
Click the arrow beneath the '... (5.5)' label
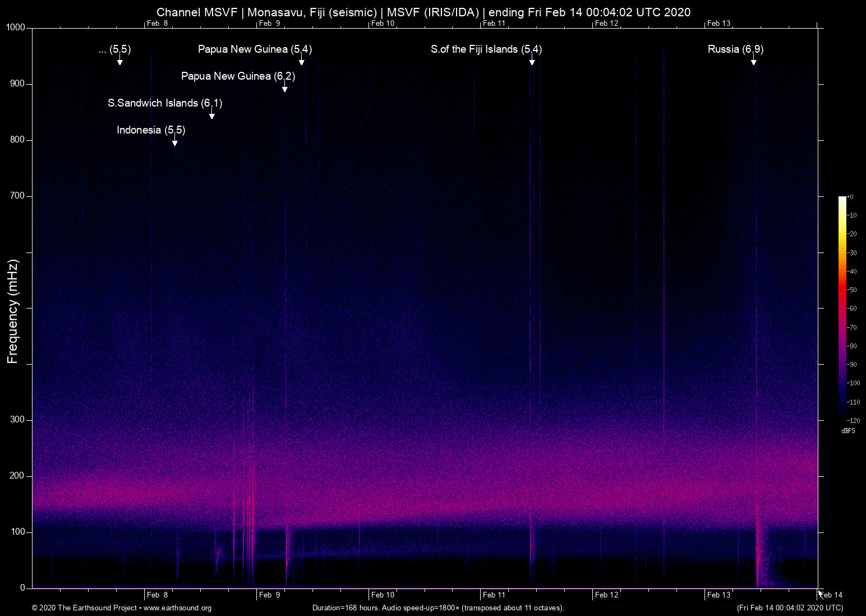click(x=119, y=62)
